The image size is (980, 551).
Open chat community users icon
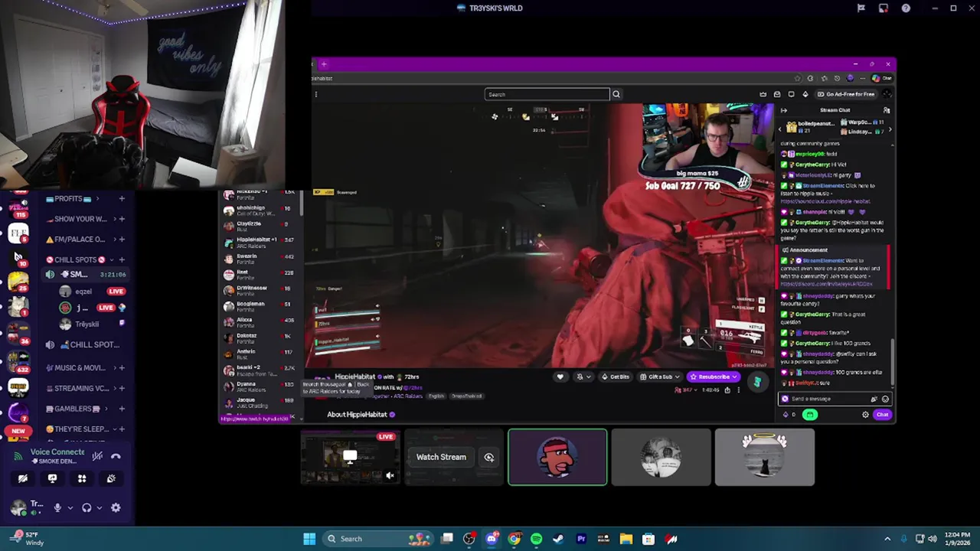pos(887,110)
